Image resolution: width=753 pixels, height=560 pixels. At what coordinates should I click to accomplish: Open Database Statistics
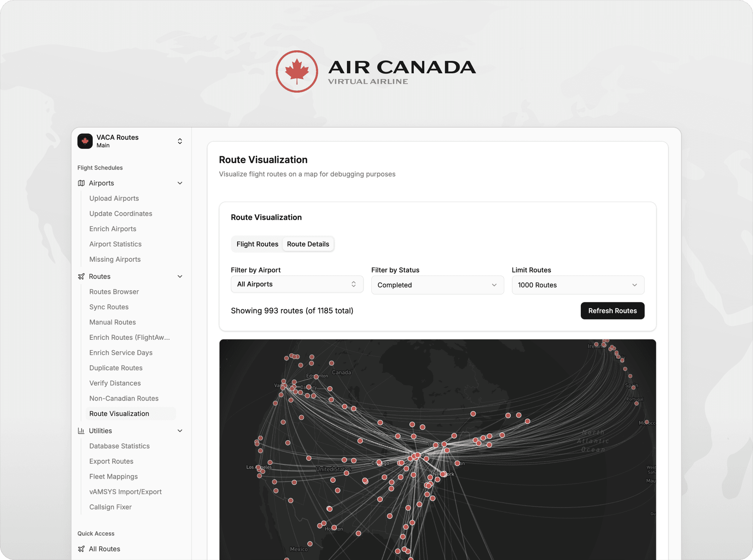click(120, 446)
